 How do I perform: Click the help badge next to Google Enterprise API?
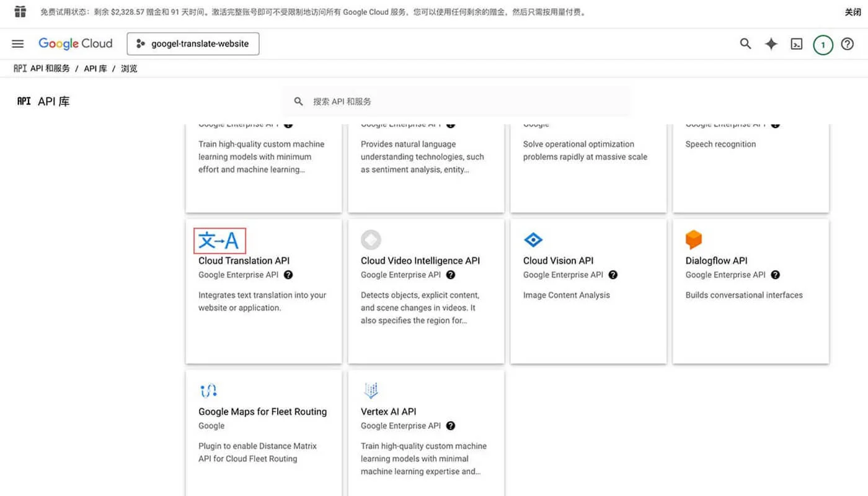coord(288,275)
